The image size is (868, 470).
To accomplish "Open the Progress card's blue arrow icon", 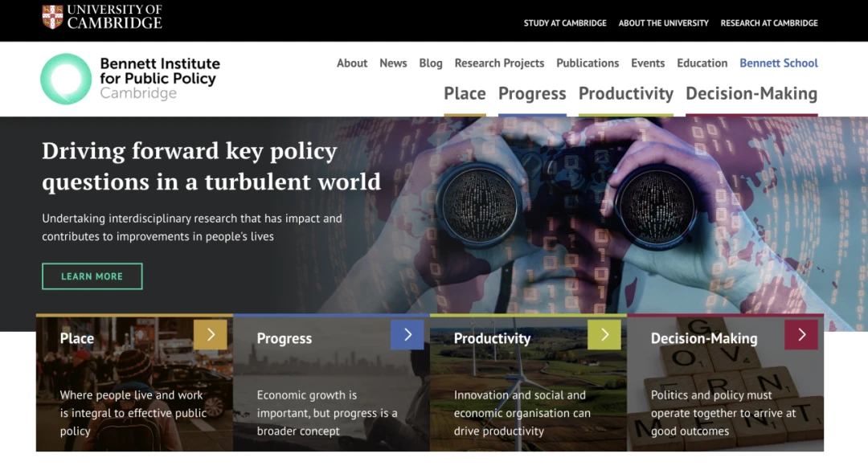I will coord(407,334).
